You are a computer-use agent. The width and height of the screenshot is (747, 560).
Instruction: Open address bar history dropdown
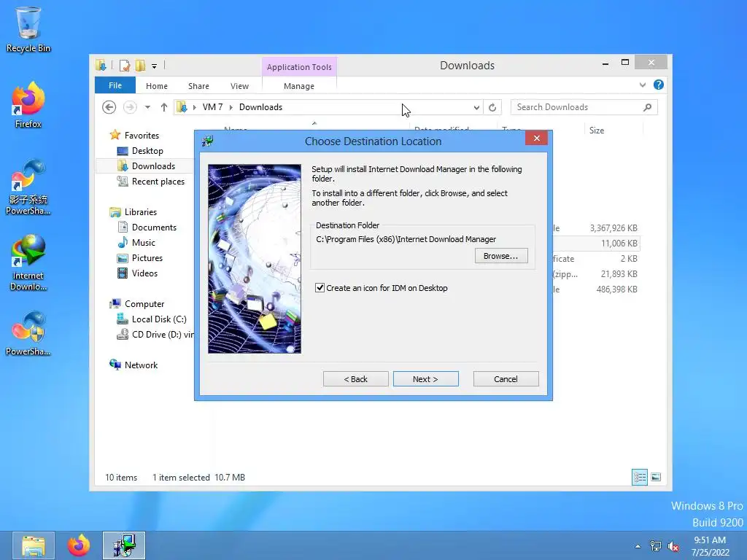point(476,107)
